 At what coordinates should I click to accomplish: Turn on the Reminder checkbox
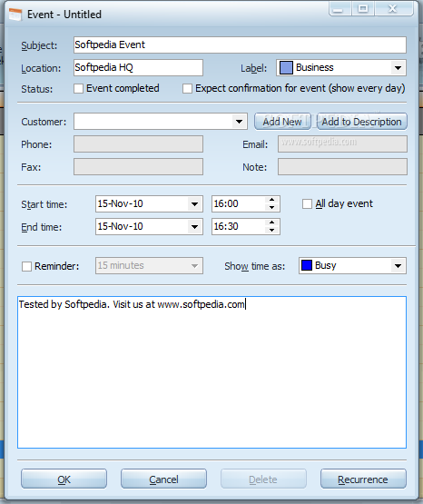point(26,266)
